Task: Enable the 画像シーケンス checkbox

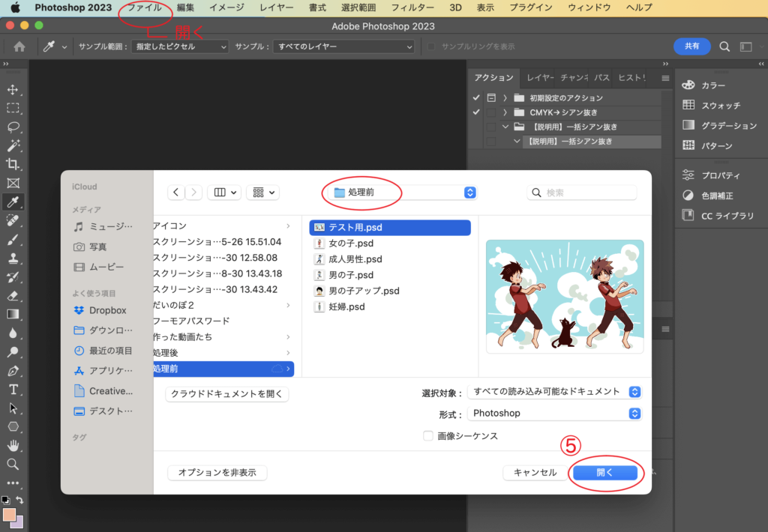Action: coord(428,435)
